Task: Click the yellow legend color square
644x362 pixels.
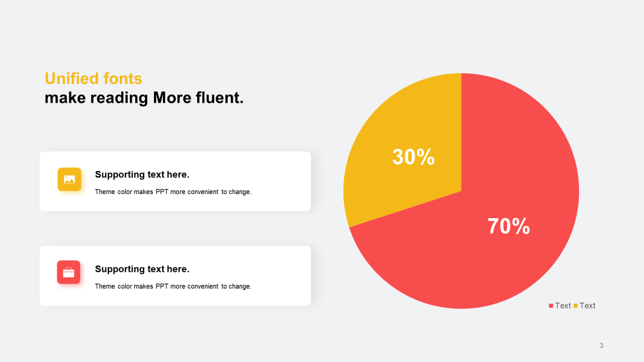Action: coord(576,306)
